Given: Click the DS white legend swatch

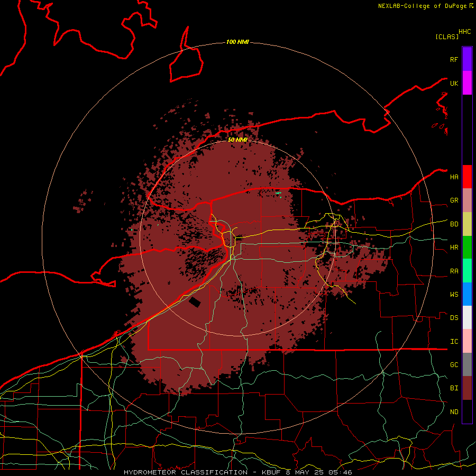Looking at the screenshot, I should point(467,317).
